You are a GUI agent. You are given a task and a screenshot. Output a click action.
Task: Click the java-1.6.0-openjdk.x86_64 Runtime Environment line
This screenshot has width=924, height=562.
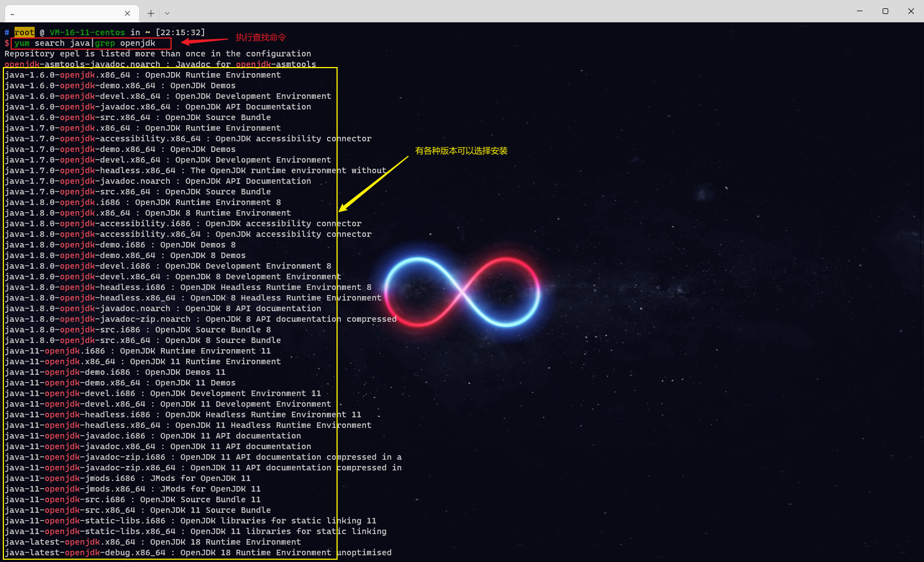tap(143, 75)
